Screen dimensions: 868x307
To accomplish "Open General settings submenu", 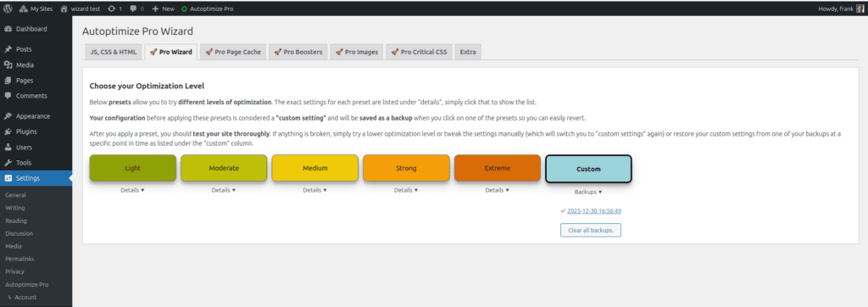I will coord(15,195).
